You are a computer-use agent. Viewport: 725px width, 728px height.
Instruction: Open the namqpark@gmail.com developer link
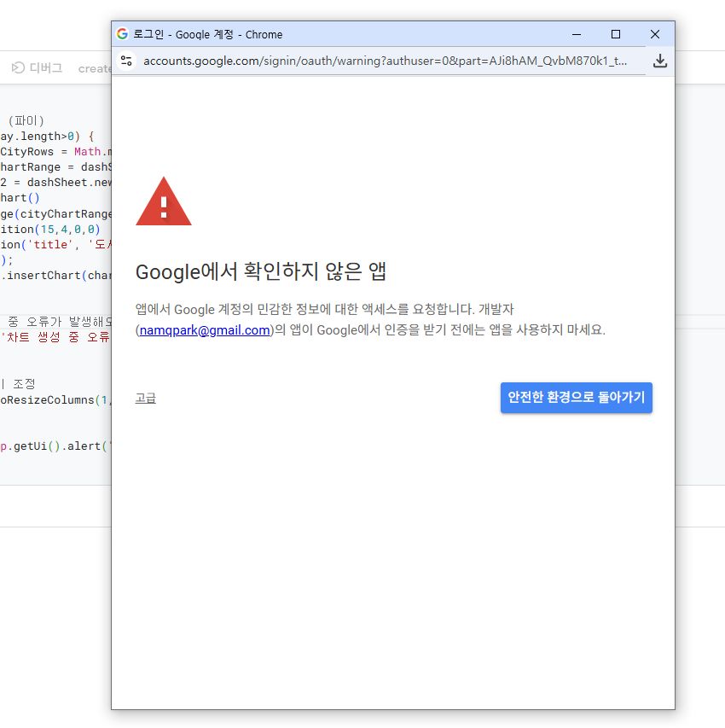(x=205, y=330)
